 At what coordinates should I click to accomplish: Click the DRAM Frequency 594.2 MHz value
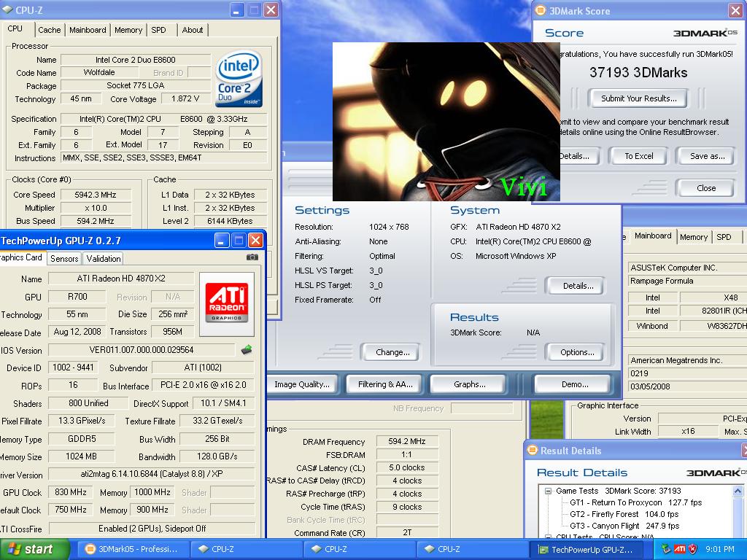coord(407,441)
